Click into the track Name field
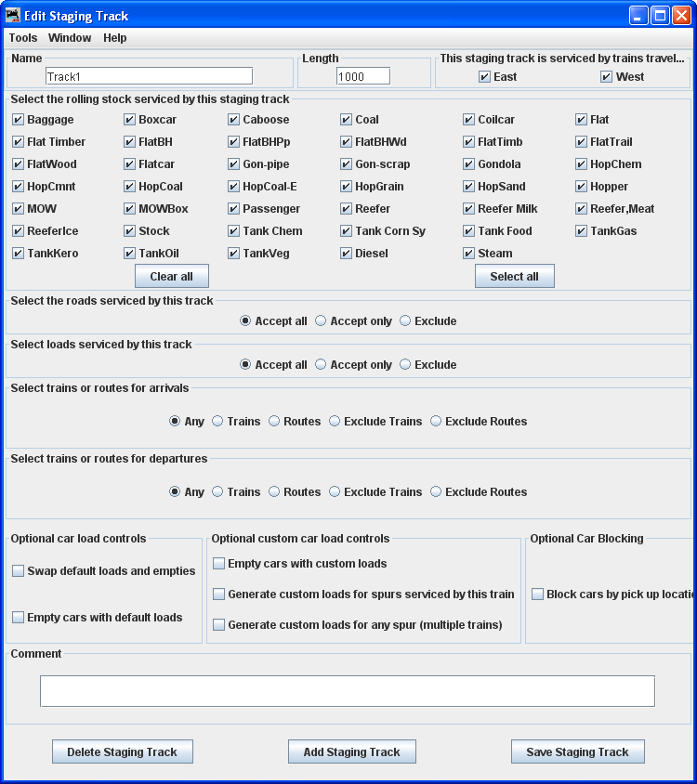 149,76
